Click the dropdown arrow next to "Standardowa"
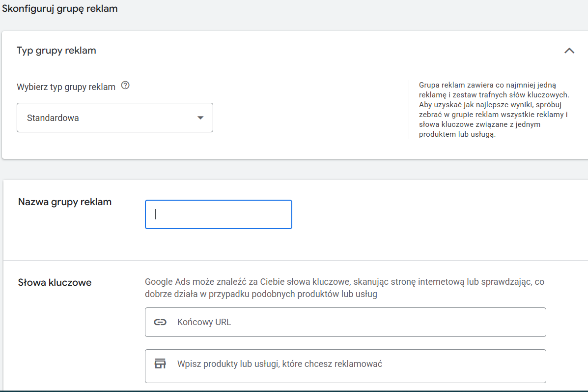588x392 pixels. coord(200,118)
